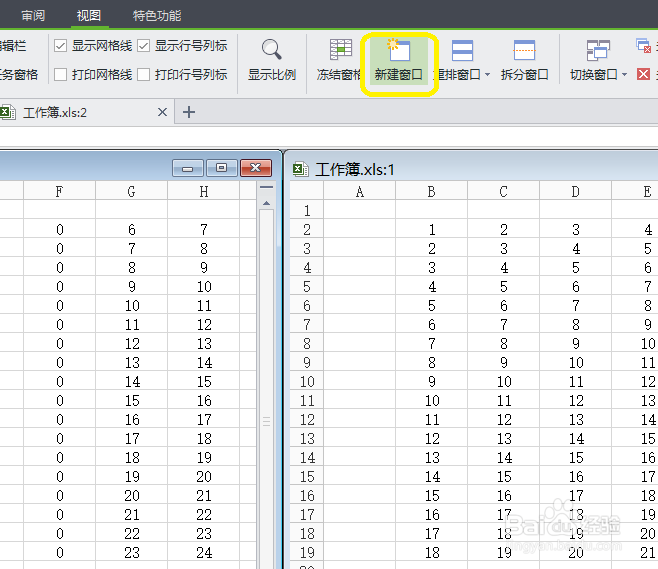Click the 冻结窗格 freeze panes icon
The height and width of the screenshot is (569, 658).
coord(340,50)
